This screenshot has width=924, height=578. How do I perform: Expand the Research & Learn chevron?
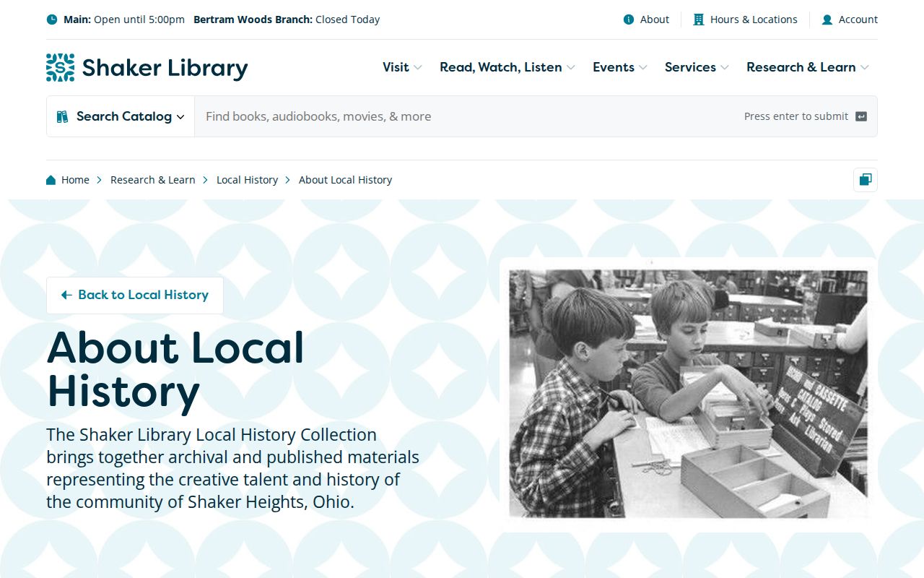[x=864, y=68]
